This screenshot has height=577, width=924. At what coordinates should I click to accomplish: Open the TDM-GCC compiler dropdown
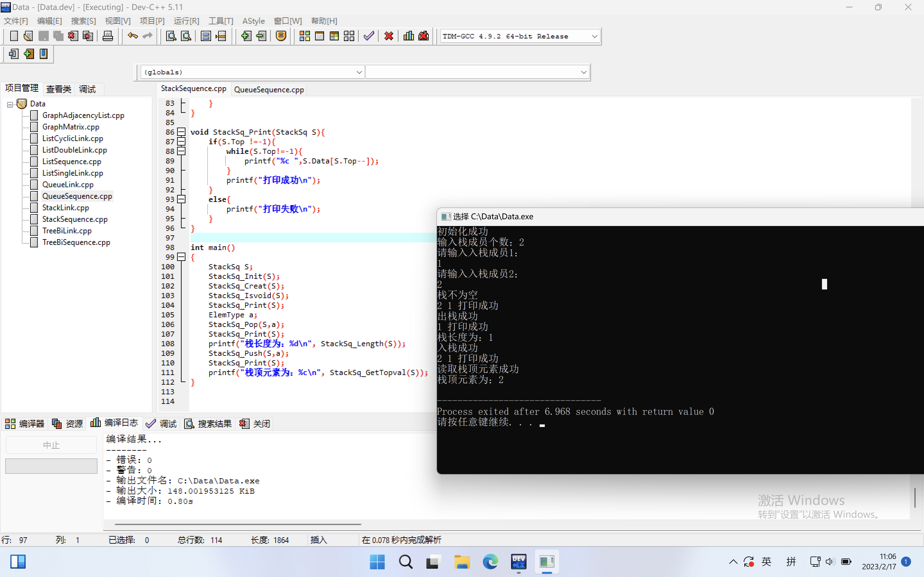(x=594, y=36)
